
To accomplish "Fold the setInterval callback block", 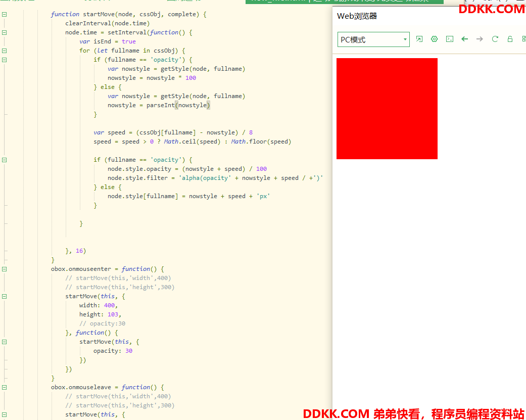I will [5, 32].
